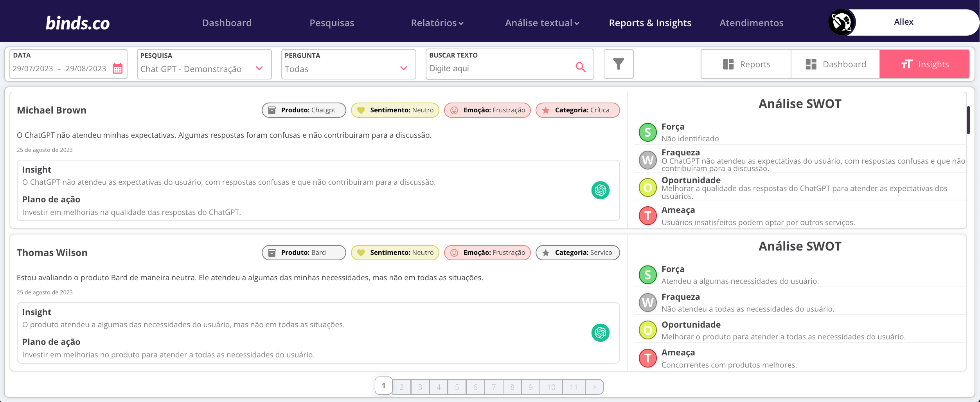
Task: Open Atendimentos in the top navigation
Action: pos(751,23)
